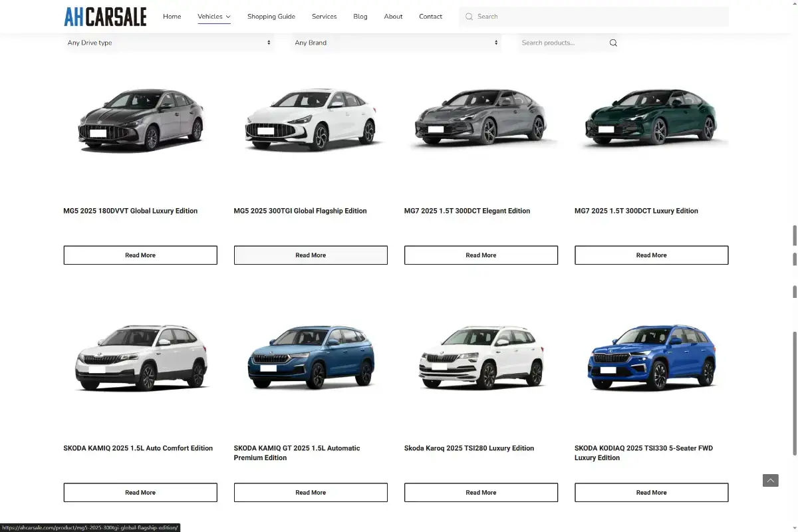
Task: Read More on MG7 300DCT Luxury Edition
Action: 652,255
